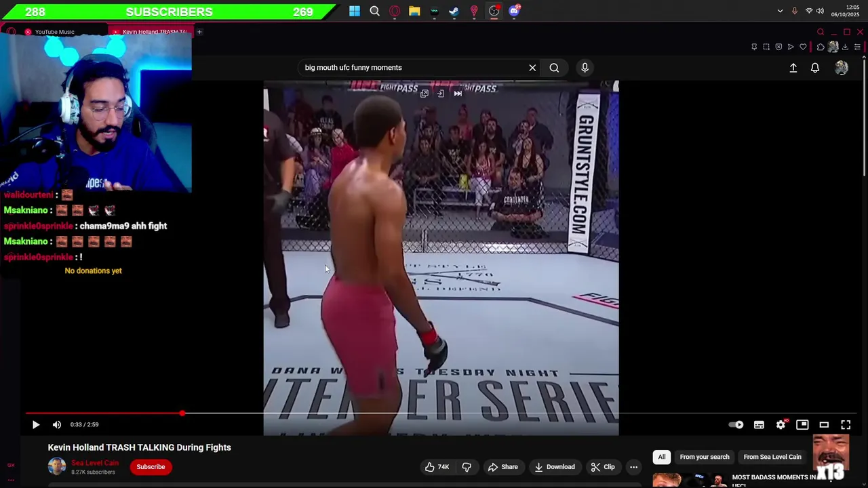Screen dimensions: 868x488
Task: Switch to miniplayer mode
Action: click(802, 424)
